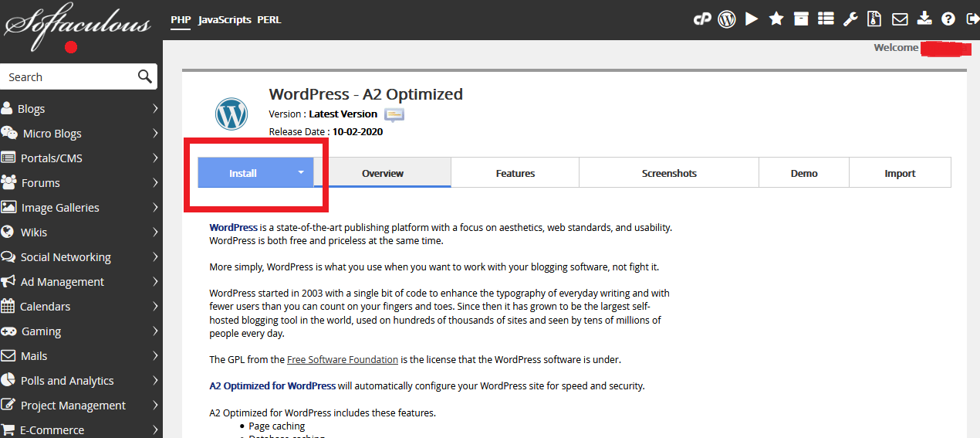Switch to the Features tab
This screenshot has height=438, width=980.
[515, 173]
